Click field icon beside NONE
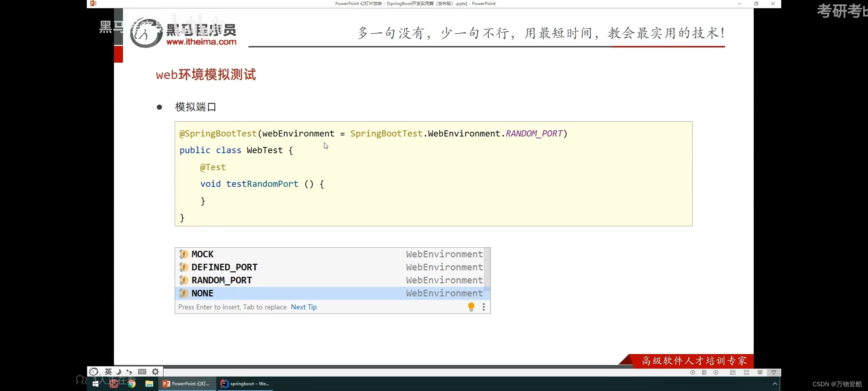This screenshot has width=868, height=391. pyautogui.click(x=184, y=293)
